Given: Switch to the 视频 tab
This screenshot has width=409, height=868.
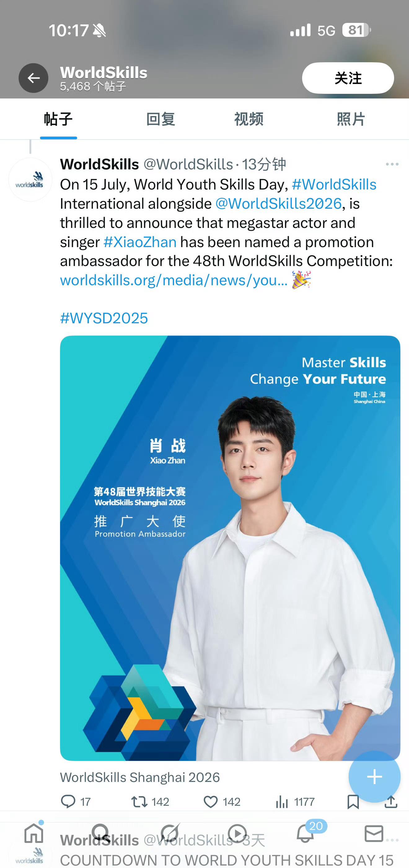Looking at the screenshot, I should pos(249,119).
